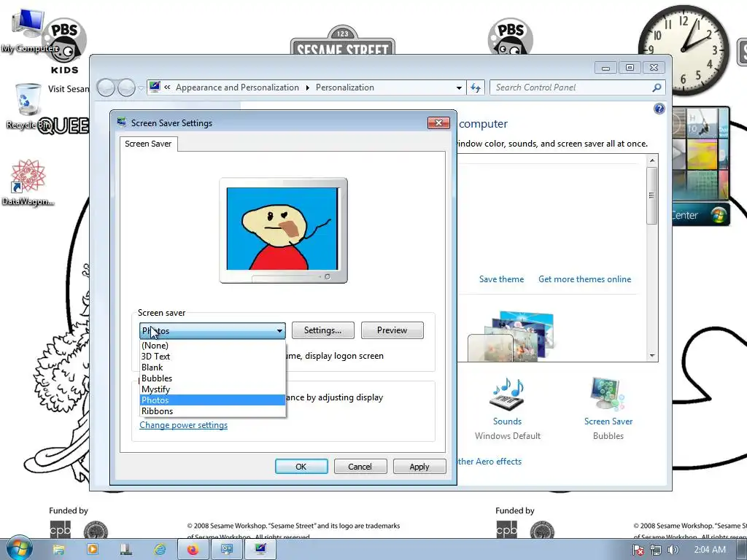Click the Appearance and Personalization breadcrumb
Viewport: 747px width, 560px height.
237,87
